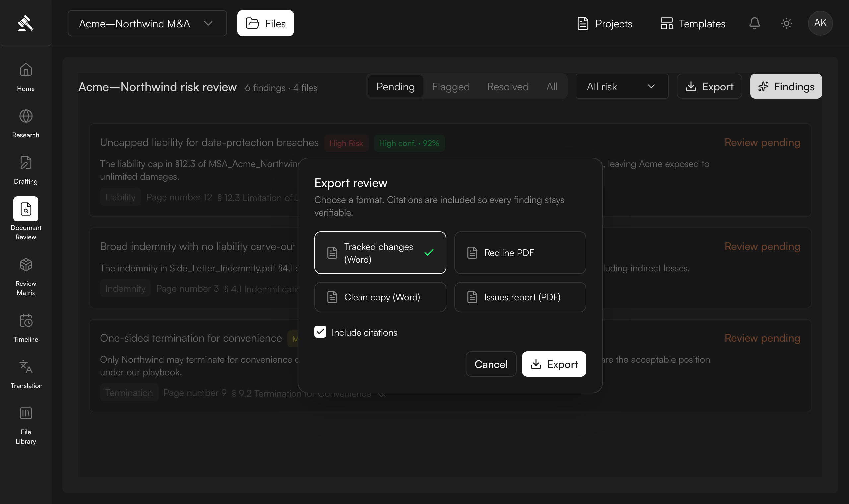The height and width of the screenshot is (504, 849).
Task: Open the Drafting section
Action: click(x=26, y=170)
